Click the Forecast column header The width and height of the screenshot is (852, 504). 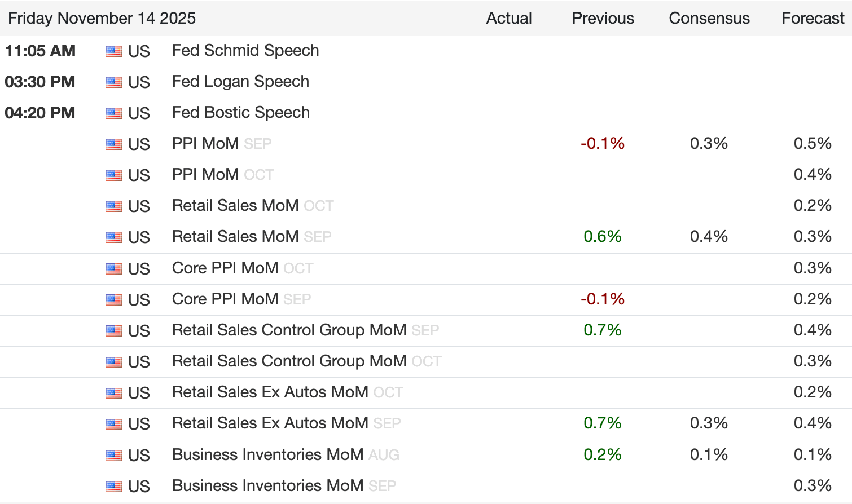click(x=813, y=19)
